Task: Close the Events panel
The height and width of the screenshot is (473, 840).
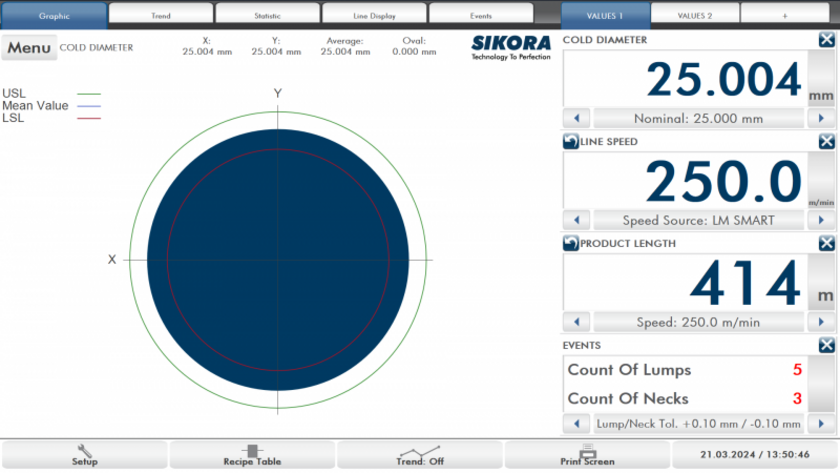Action: [826, 345]
